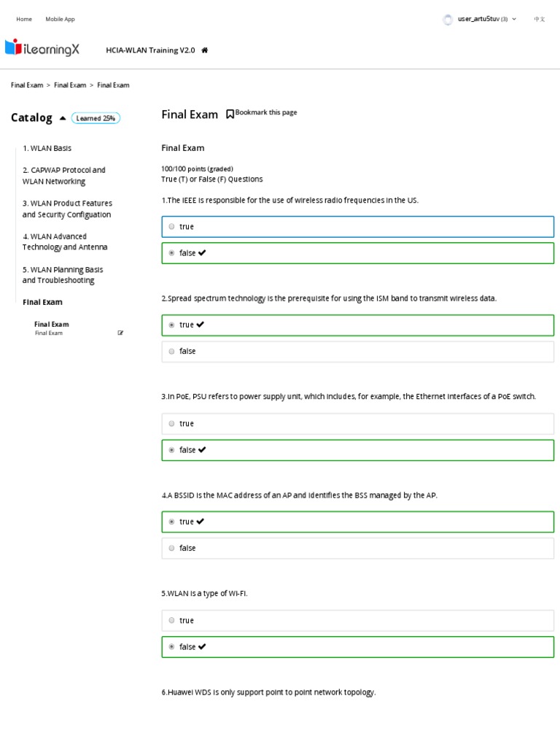Expand CAPWAP Protocol and WLAN Networking chapter

pyautogui.click(x=64, y=176)
